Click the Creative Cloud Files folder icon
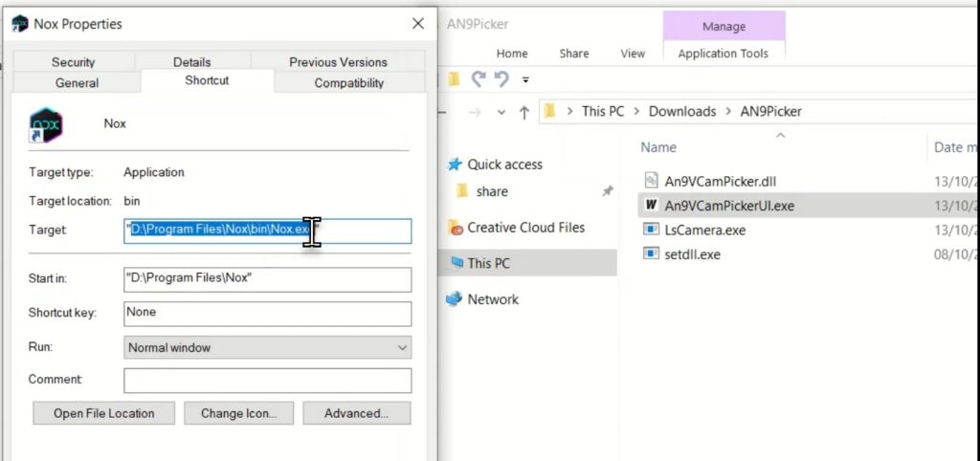 [x=456, y=228]
